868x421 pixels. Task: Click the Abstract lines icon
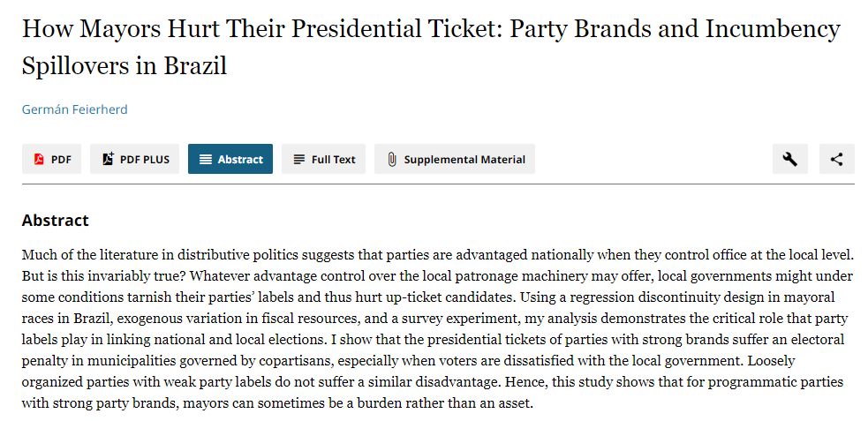click(x=206, y=160)
